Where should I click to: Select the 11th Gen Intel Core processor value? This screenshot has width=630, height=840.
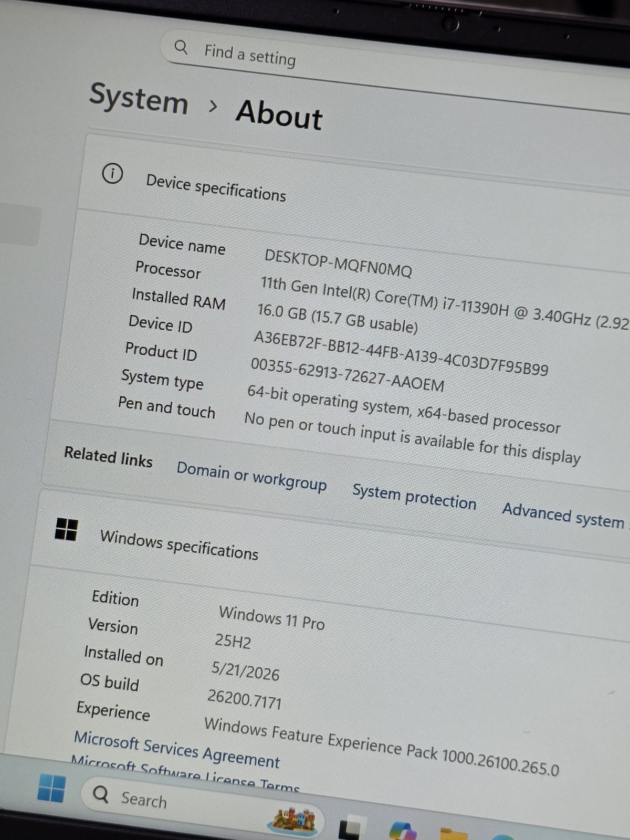[444, 303]
